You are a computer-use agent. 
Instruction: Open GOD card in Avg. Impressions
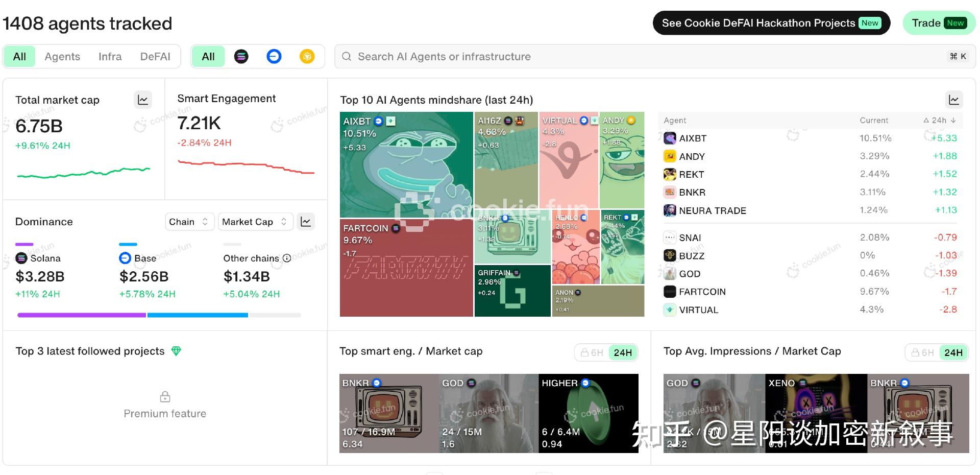click(714, 413)
